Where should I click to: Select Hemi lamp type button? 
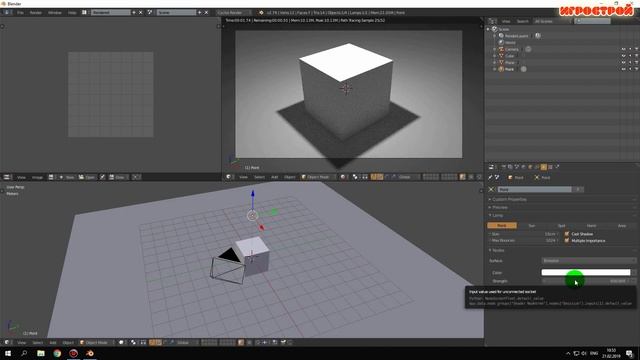pos(591,226)
